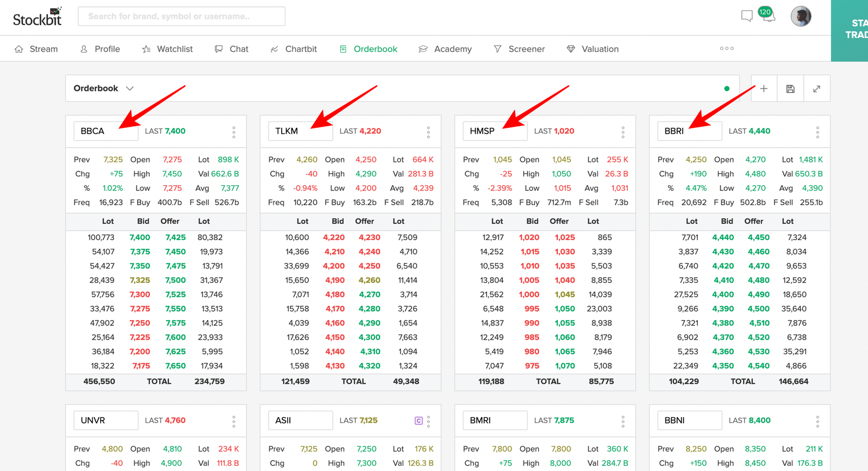Viewport: 868px width, 471px height.
Task: Open your profile picture menu
Action: (801, 16)
